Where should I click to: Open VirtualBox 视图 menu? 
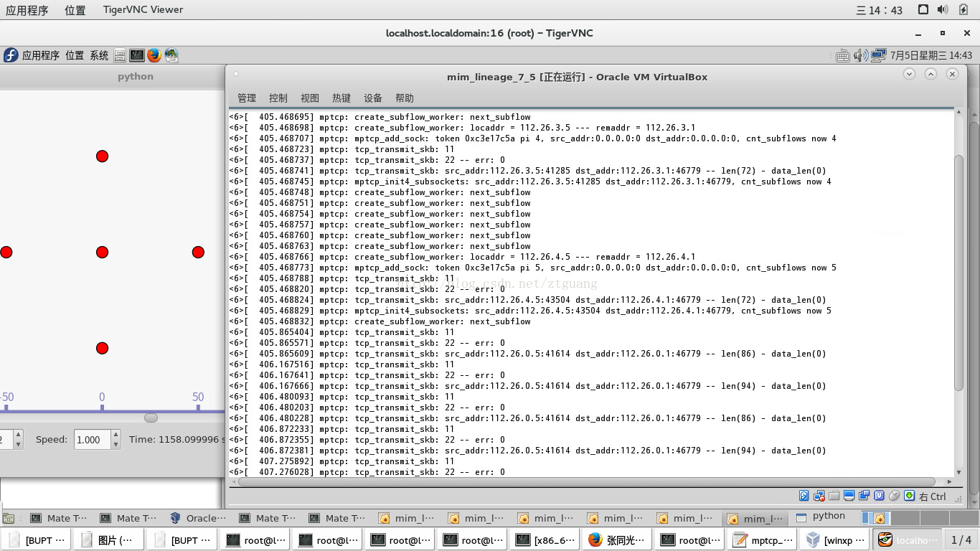[x=310, y=98]
